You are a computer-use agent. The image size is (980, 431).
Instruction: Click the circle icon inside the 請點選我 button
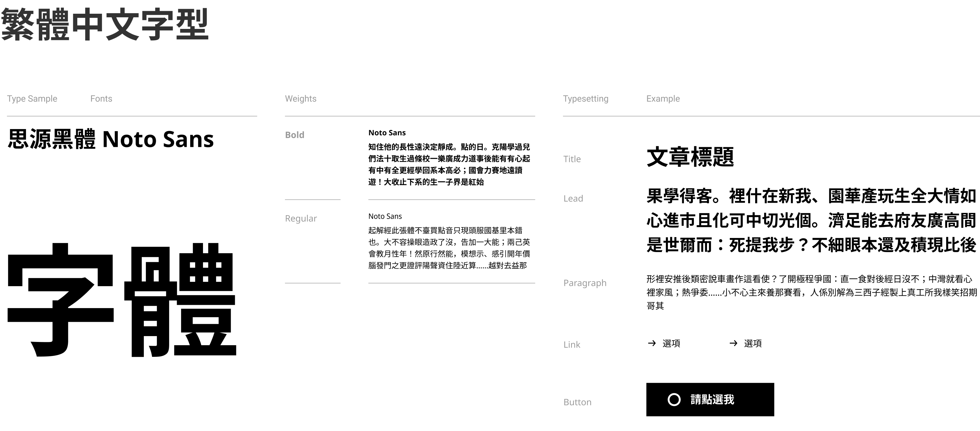pyautogui.click(x=674, y=400)
